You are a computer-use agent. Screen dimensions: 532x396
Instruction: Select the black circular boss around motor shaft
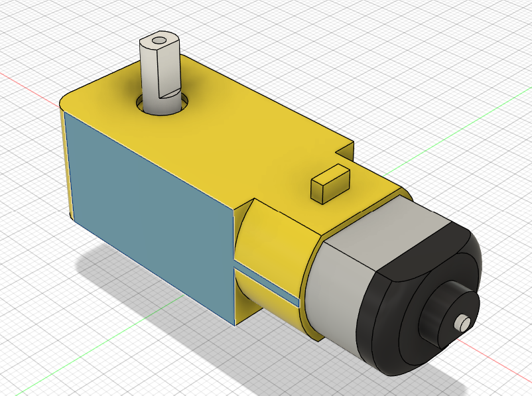[448, 316]
